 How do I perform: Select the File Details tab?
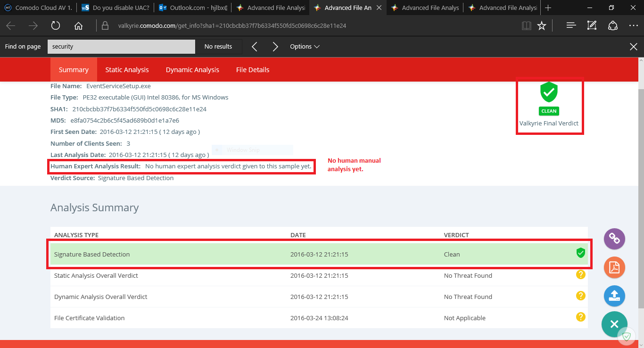[x=253, y=70]
